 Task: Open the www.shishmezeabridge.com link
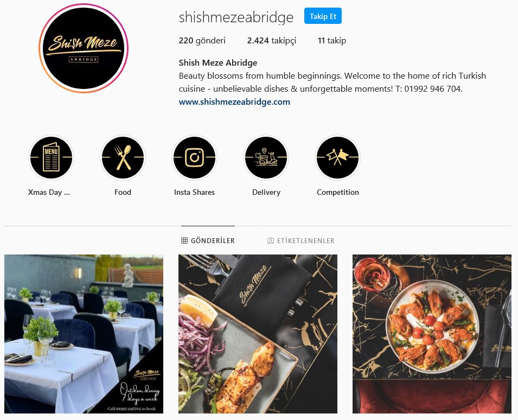pos(234,102)
